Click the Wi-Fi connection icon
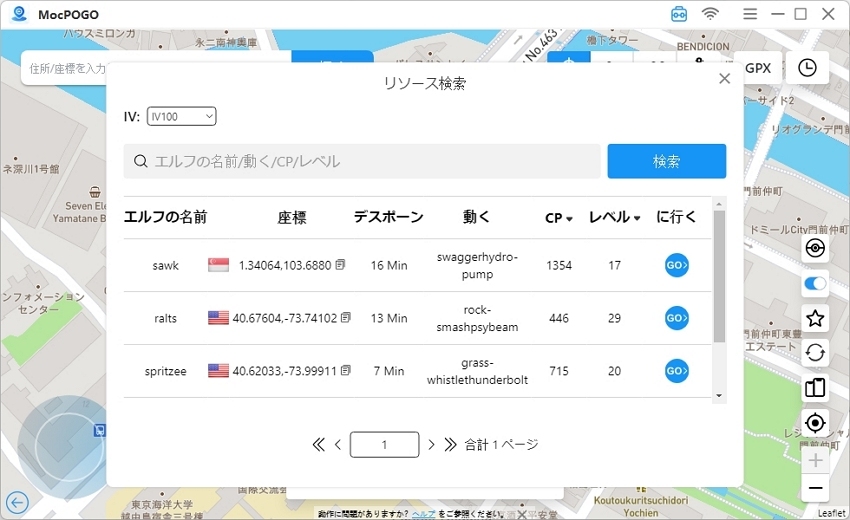The image size is (850, 520). click(x=710, y=14)
